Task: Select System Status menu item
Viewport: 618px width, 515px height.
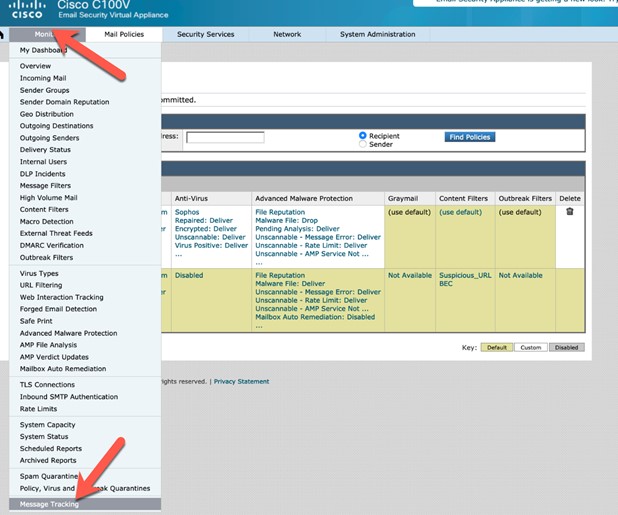Action: point(44,437)
